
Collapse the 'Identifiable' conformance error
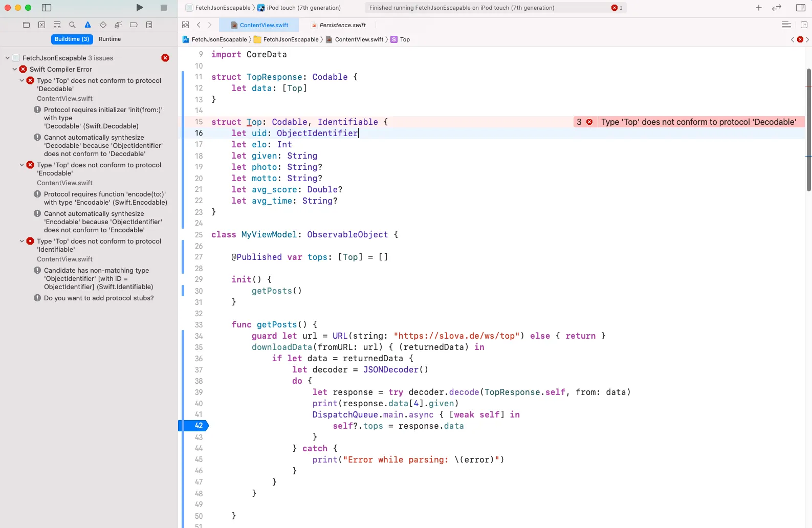(22, 241)
